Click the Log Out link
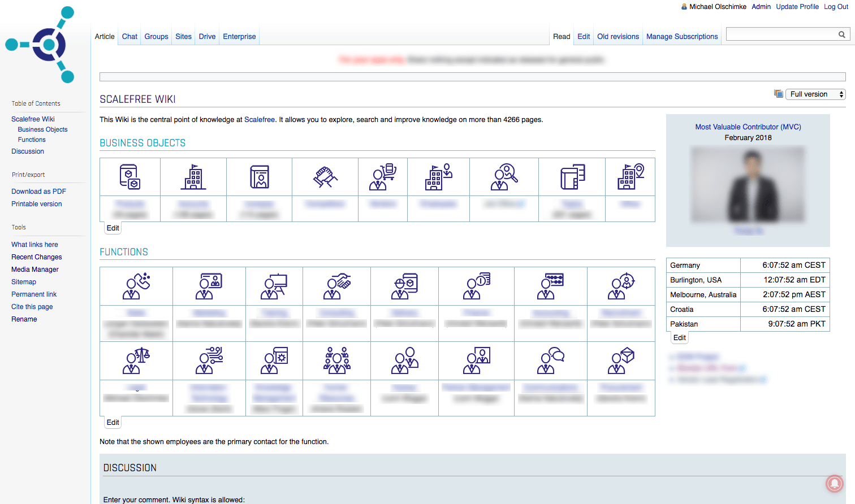 pyautogui.click(x=836, y=7)
